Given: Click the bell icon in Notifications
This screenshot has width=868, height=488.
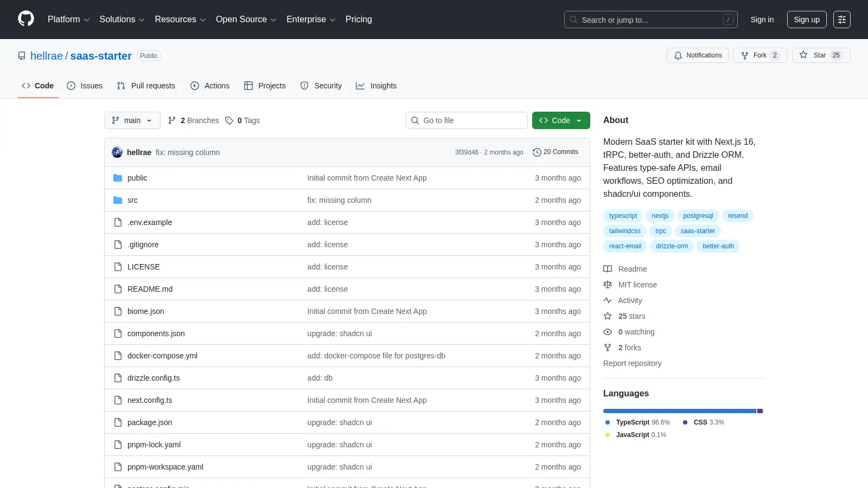Looking at the screenshot, I should [678, 55].
